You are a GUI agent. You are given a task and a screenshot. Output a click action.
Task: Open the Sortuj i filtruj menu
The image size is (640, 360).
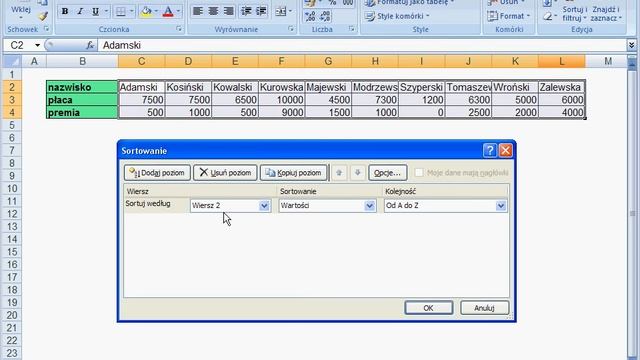(575, 13)
